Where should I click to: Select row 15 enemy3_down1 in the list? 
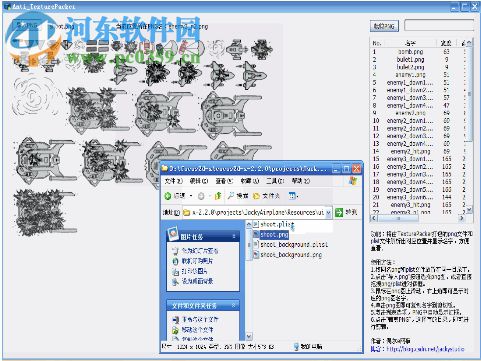point(417,159)
